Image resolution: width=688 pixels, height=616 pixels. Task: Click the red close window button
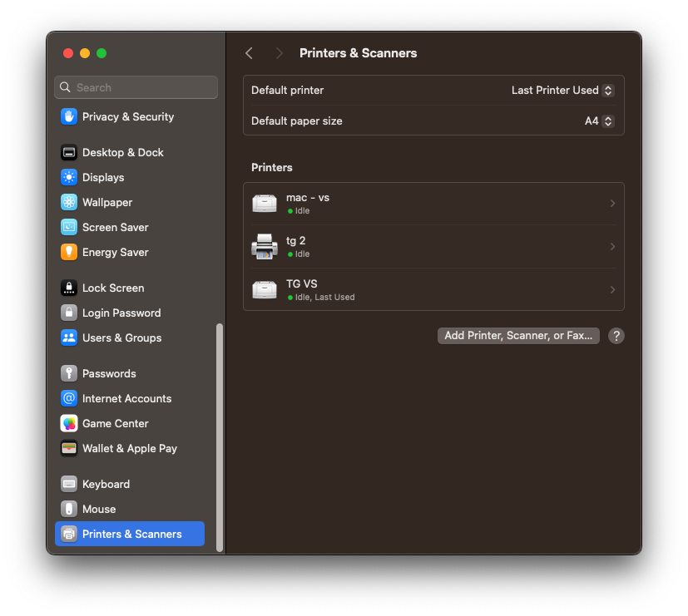[x=68, y=53]
